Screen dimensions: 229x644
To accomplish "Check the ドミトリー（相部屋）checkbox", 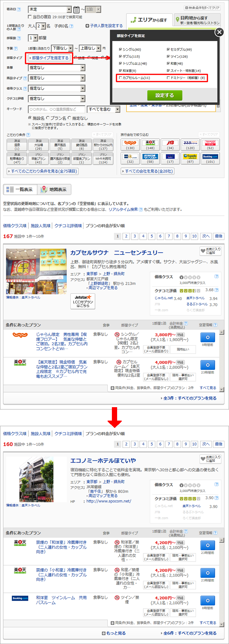I will [x=168, y=78].
